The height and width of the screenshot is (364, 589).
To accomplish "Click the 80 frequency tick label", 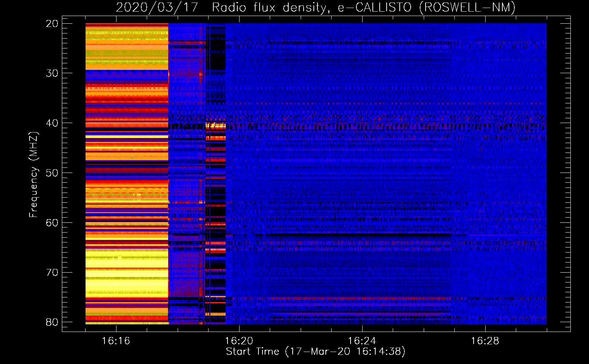I will click(x=52, y=322).
